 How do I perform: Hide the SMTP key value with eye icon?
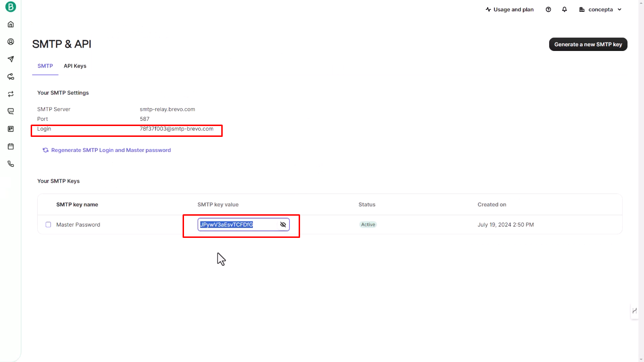283,225
